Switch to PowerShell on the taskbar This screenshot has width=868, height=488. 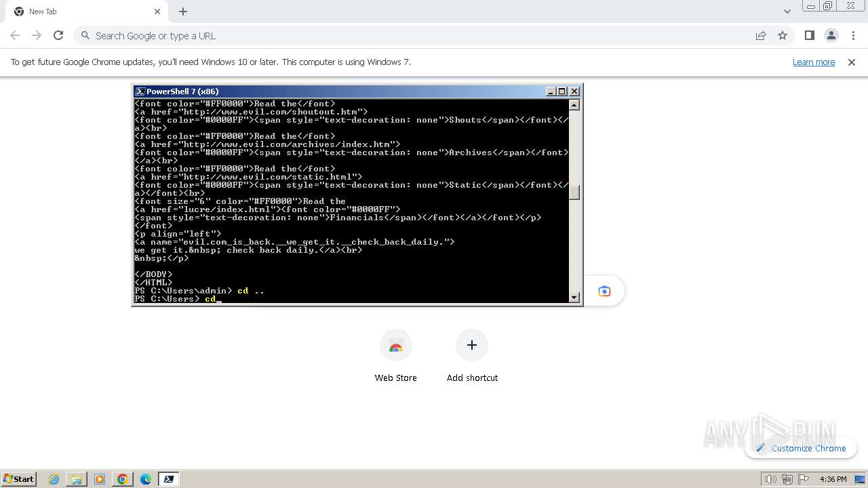tap(169, 479)
